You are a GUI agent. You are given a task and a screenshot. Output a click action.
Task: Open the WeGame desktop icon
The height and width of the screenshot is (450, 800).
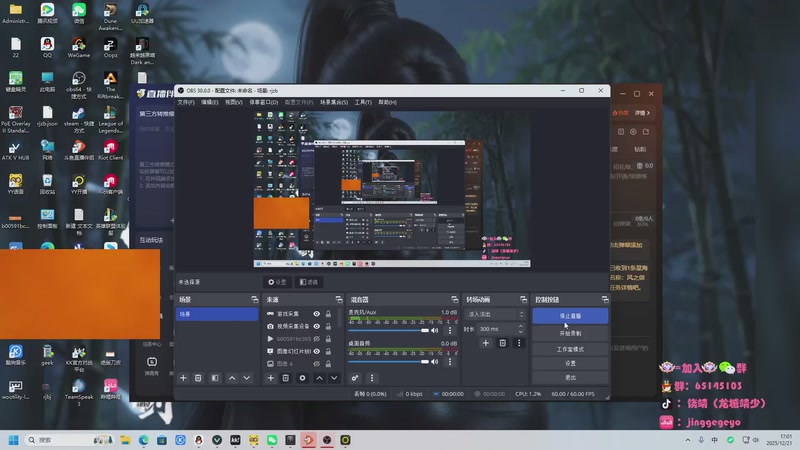click(79, 47)
